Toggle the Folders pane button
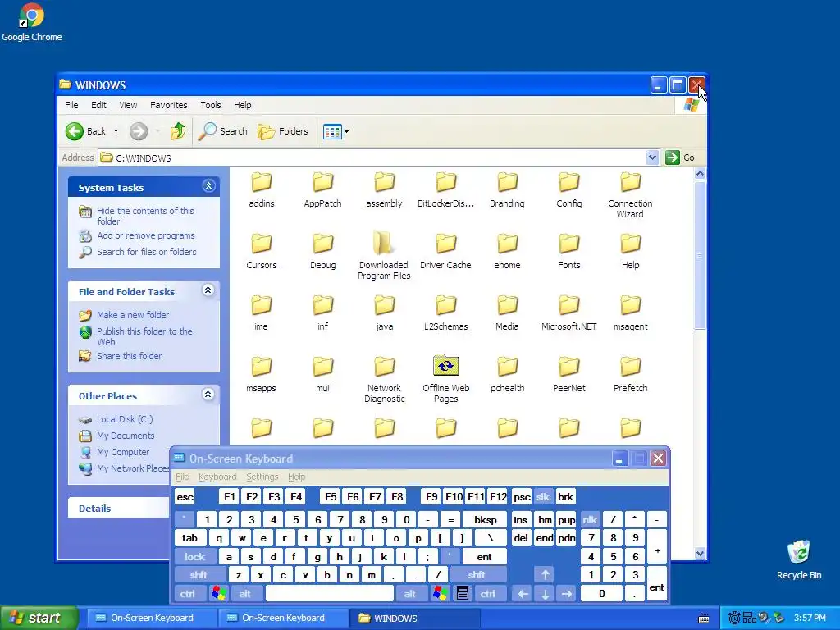 pos(283,131)
